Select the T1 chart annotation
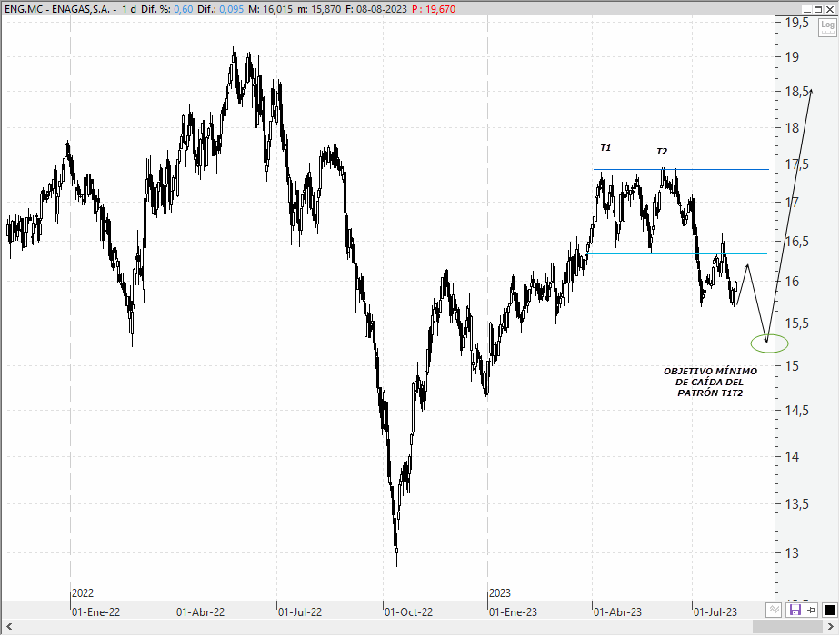The image size is (840, 636). coord(605,148)
